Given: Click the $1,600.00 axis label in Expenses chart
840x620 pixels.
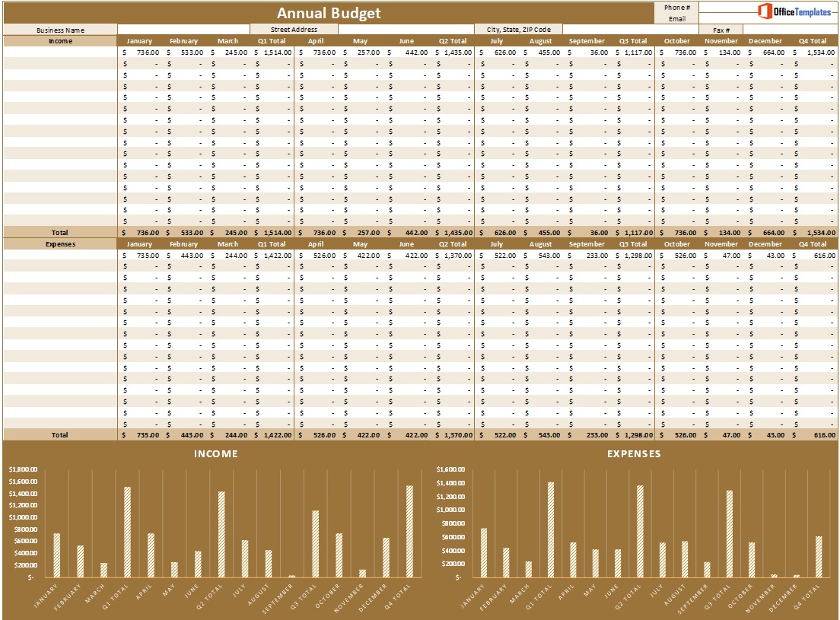Looking at the screenshot, I should [450, 469].
